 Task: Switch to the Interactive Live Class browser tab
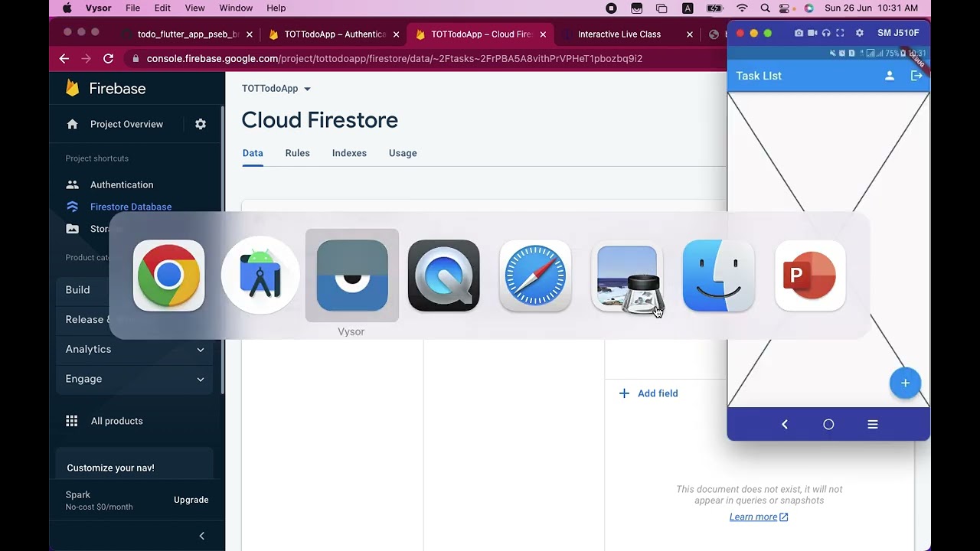pos(619,34)
